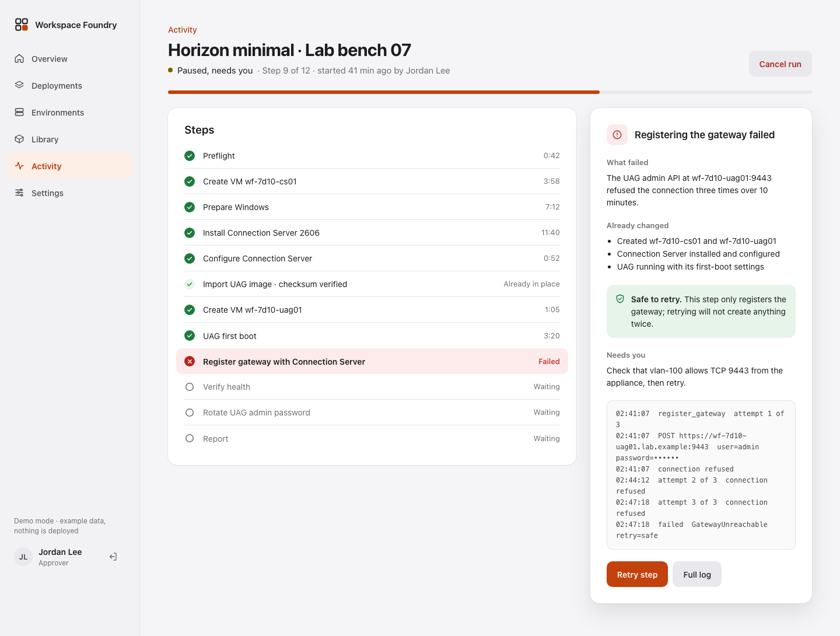Open Environments from the sidebar

coord(70,112)
